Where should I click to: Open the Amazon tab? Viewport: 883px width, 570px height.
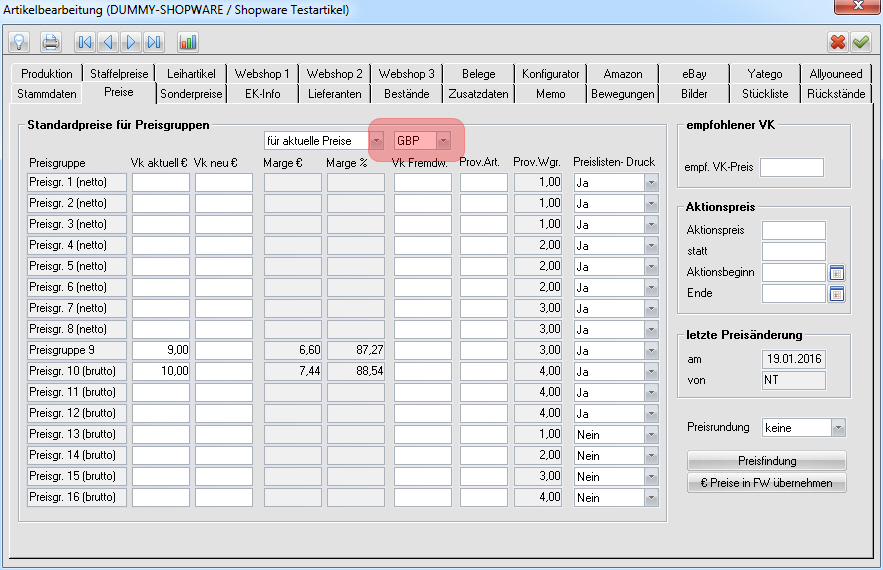point(623,74)
